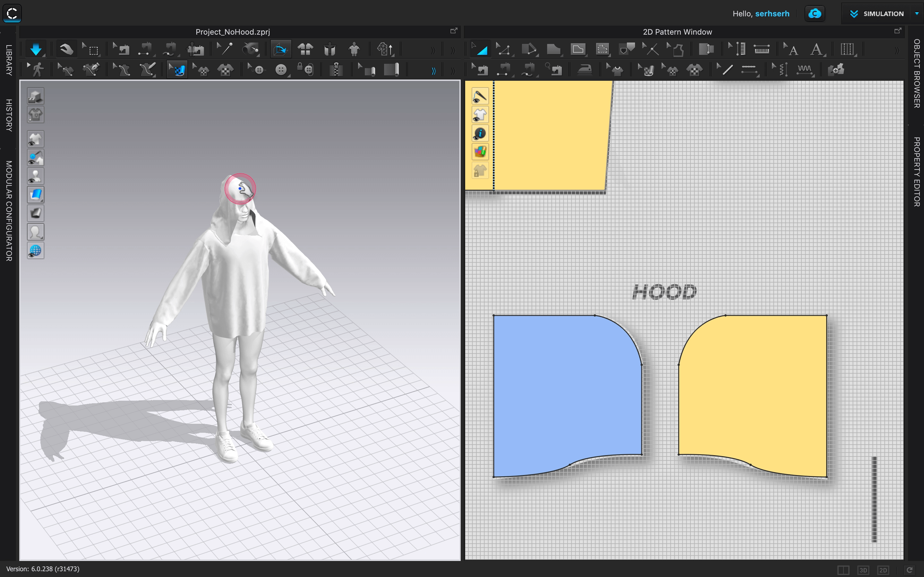This screenshot has width=924, height=577.
Task: Click the serhserh username link
Action: click(773, 14)
